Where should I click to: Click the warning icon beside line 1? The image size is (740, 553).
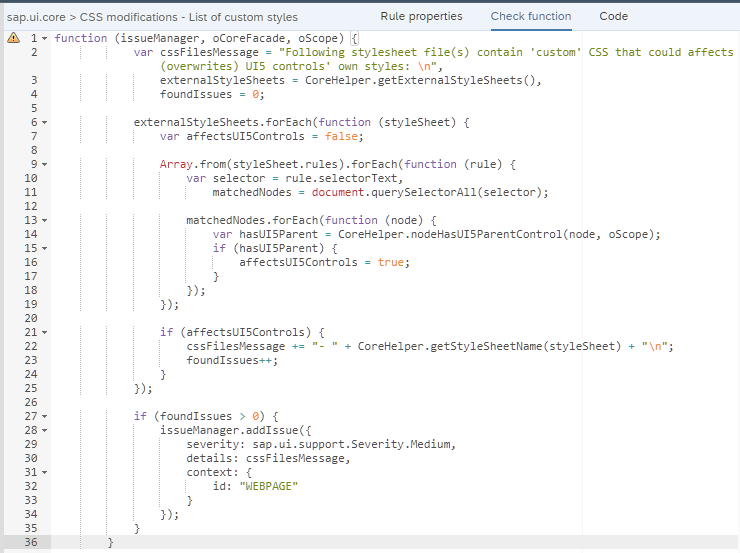[x=13, y=38]
